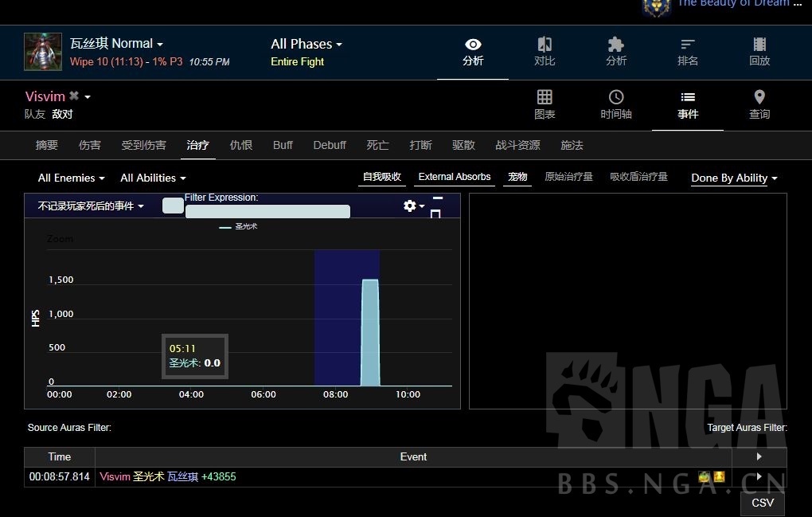Open the 死亡 deaths tab

coord(377,145)
